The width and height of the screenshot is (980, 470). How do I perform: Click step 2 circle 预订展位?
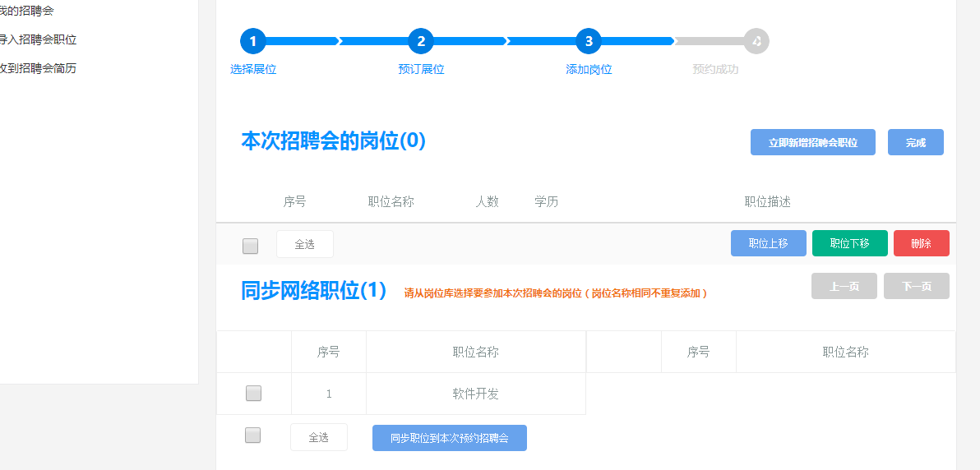tap(421, 41)
